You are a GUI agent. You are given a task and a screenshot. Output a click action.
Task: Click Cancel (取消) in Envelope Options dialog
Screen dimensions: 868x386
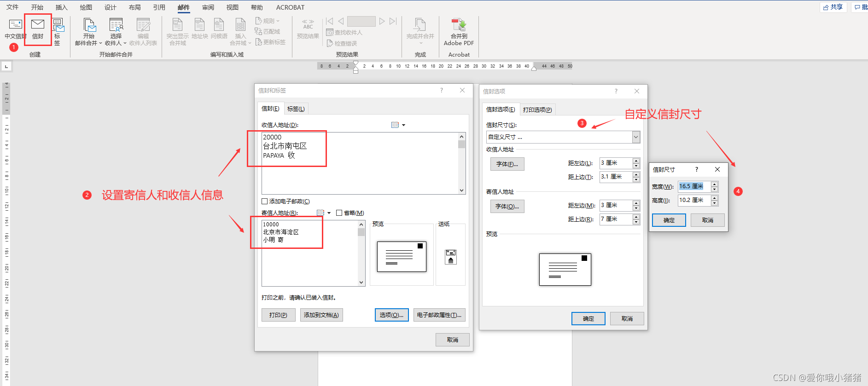coord(627,318)
